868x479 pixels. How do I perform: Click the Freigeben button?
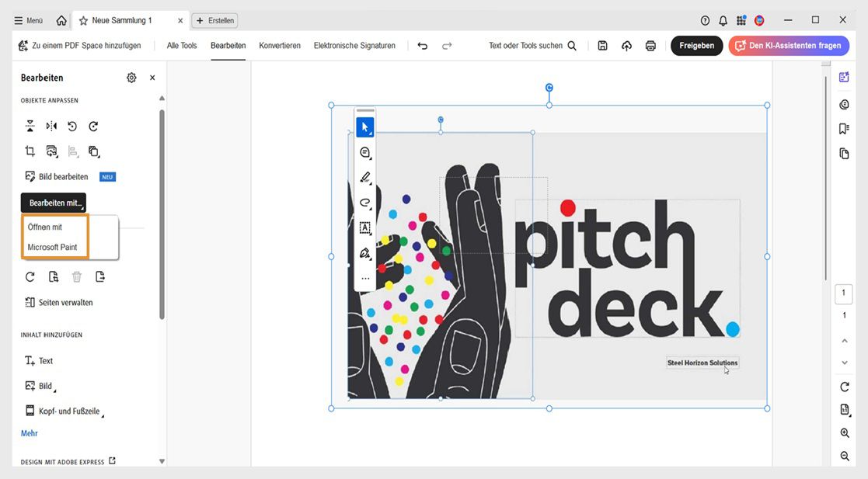(x=696, y=46)
